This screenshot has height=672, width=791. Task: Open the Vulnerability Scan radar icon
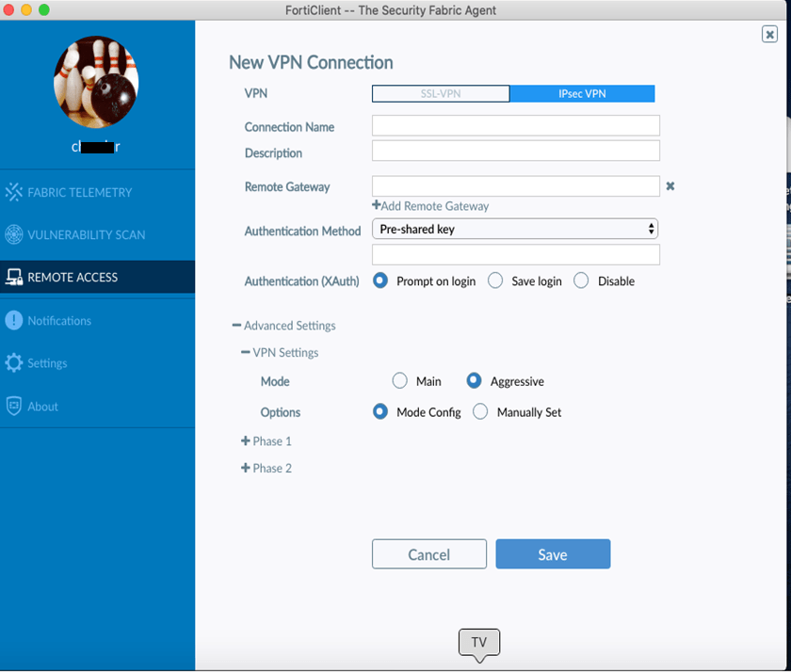click(13, 234)
